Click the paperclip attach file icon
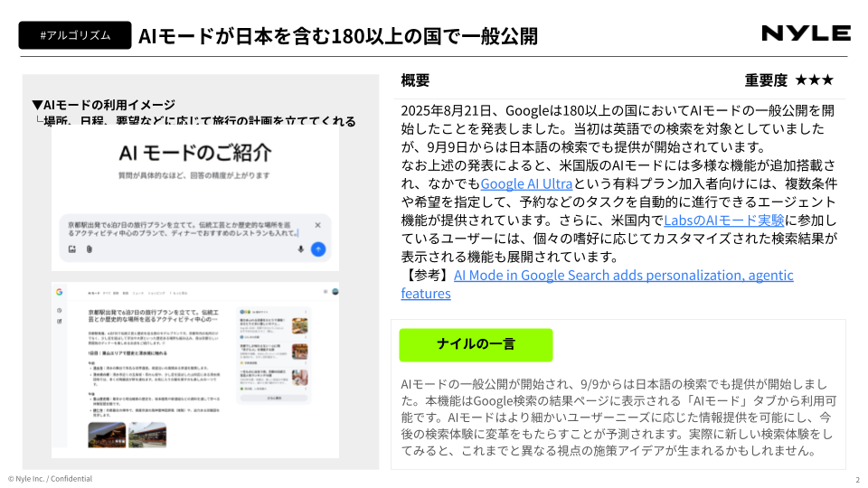 pos(89,249)
